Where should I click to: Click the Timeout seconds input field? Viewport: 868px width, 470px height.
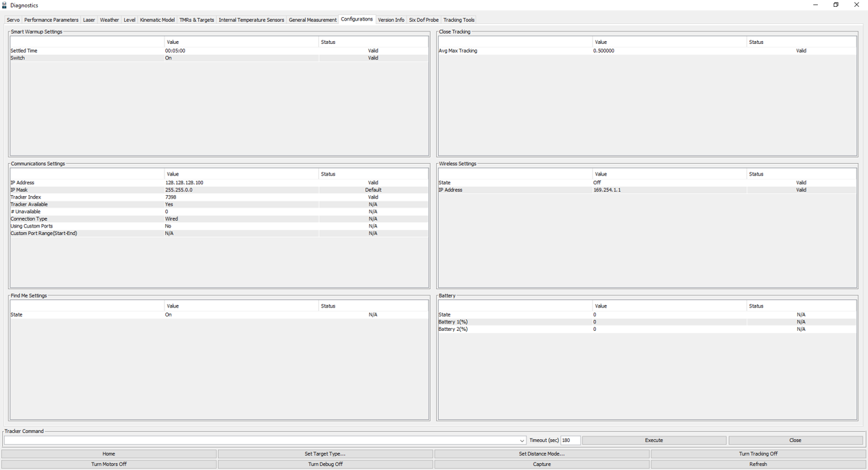(x=570, y=441)
